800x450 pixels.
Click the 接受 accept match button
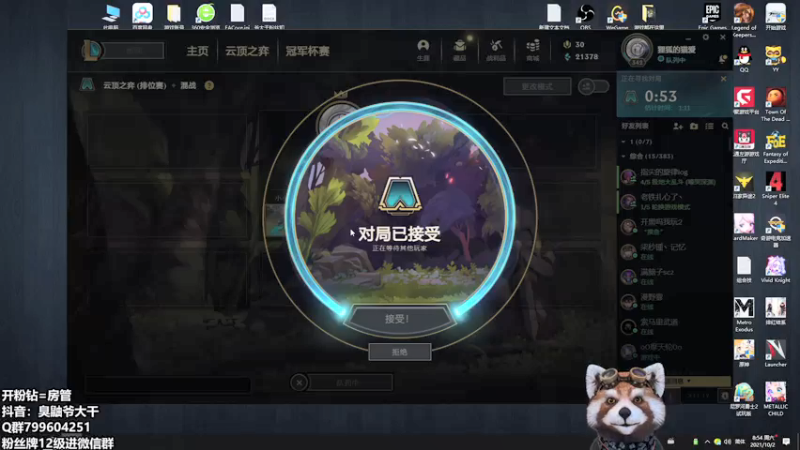[x=399, y=319]
